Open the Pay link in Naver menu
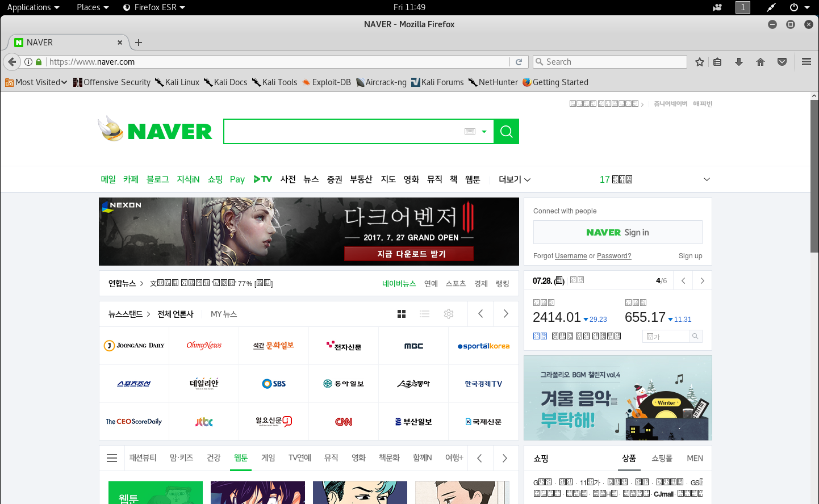819x504 pixels. coord(237,179)
